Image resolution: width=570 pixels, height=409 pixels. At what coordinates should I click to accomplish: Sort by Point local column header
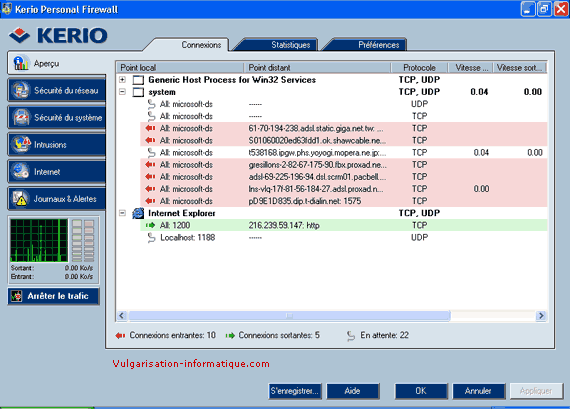(x=180, y=68)
